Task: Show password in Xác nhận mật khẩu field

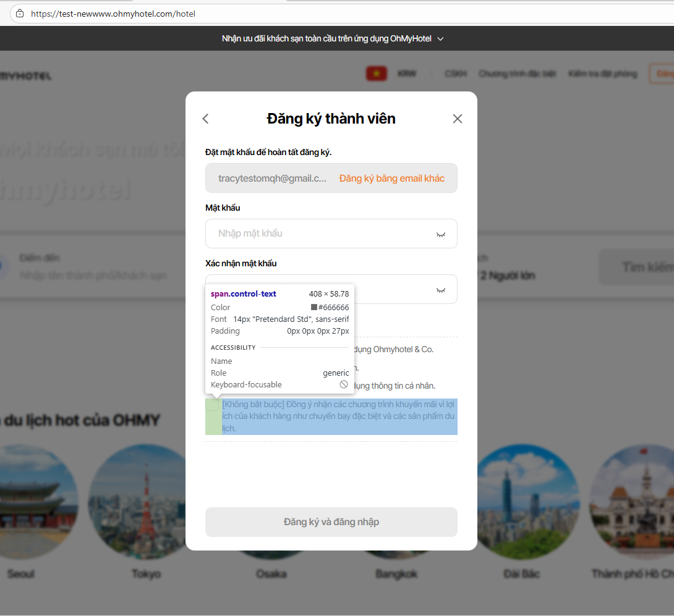Action: 441,290
